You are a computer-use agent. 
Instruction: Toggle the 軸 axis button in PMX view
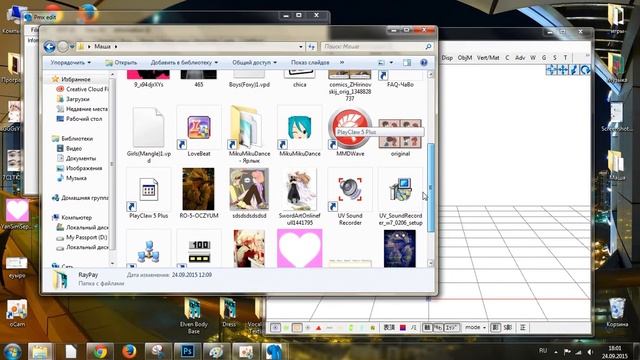(x=427, y=327)
